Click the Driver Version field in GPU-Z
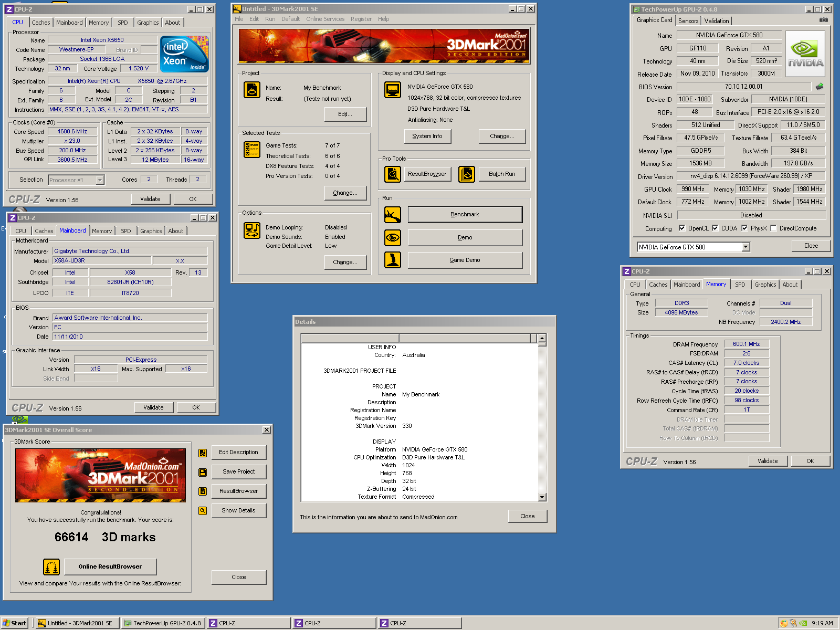The width and height of the screenshot is (840, 630). click(x=751, y=176)
